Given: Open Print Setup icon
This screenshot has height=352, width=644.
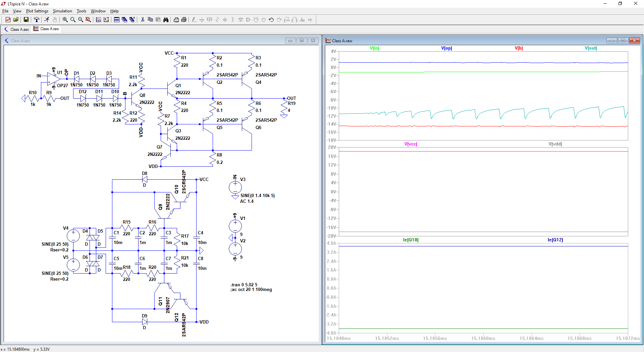Looking at the screenshot, I should 176,20.
